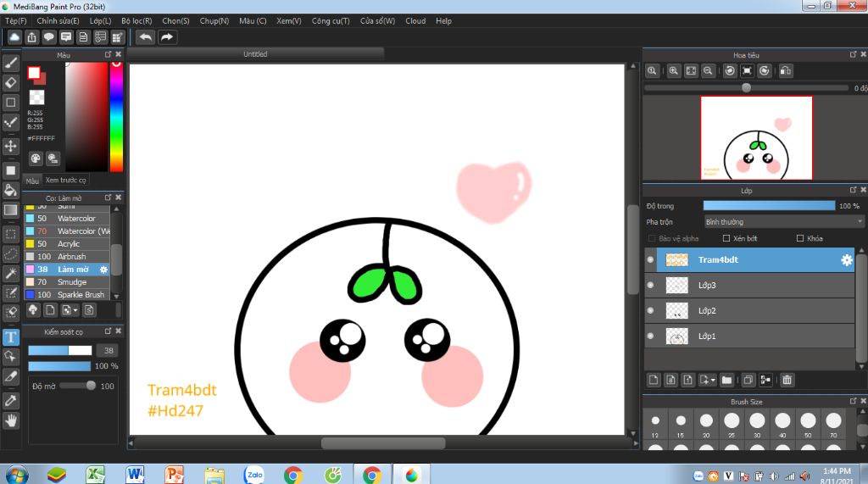Select the Move tool
868x484 pixels.
pyautogui.click(x=10, y=146)
